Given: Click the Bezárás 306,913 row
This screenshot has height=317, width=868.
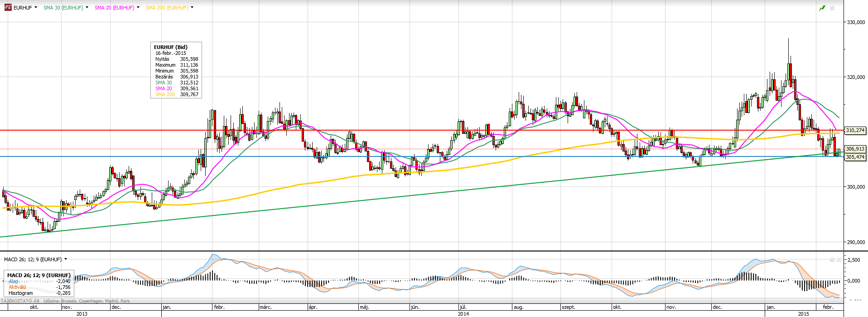Looking at the screenshot, I should (x=177, y=77).
